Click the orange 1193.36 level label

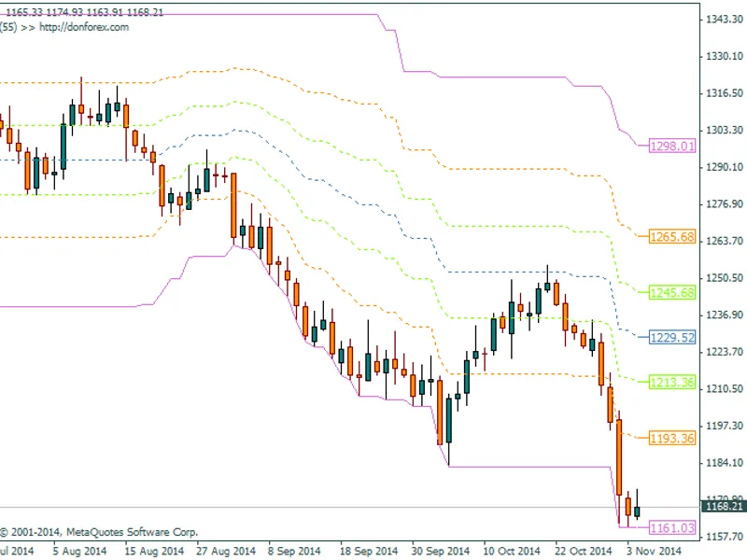[x=672, y=438]
